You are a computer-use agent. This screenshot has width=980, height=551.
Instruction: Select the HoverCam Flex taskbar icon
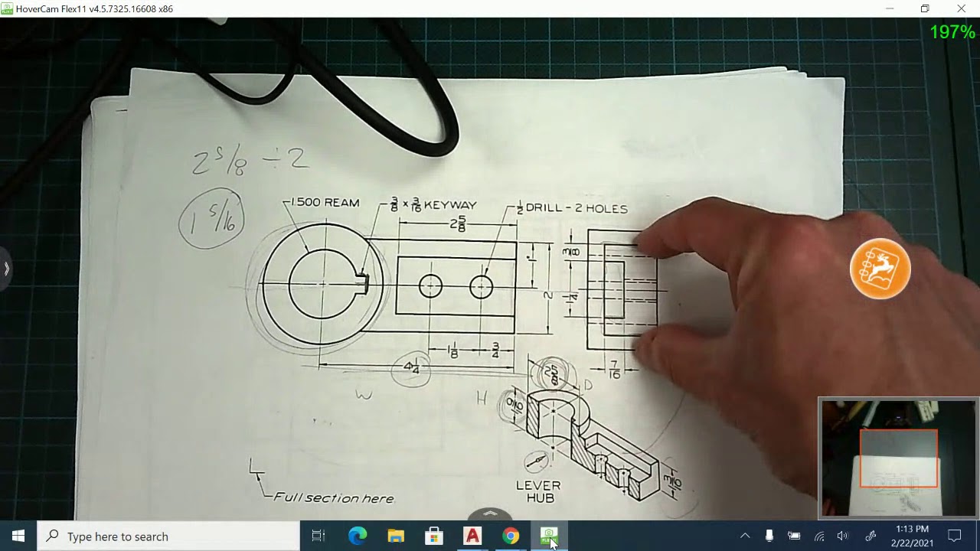[549, 536]
